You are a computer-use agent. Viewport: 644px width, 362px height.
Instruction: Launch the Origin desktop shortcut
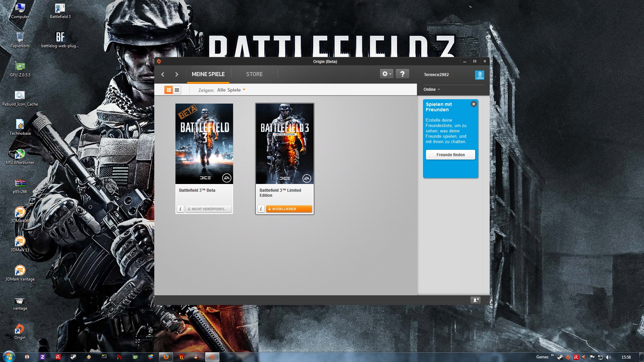(x=20, y=331)
